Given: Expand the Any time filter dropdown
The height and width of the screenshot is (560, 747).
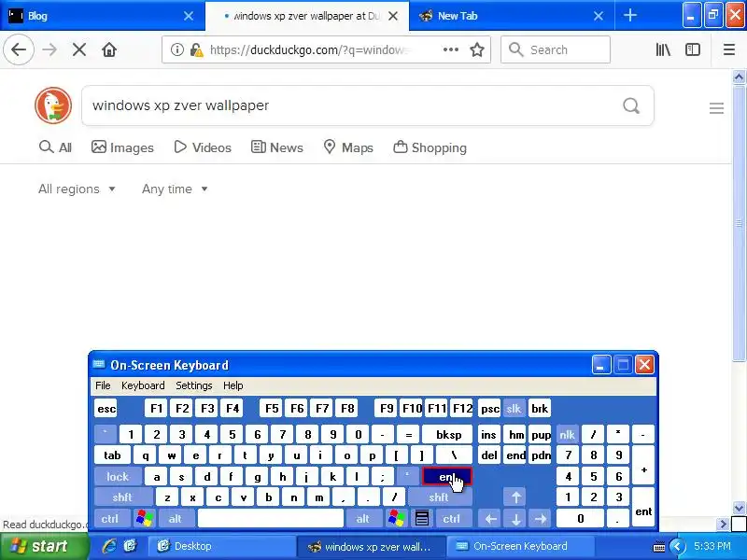Looking at the screenshot, I should tap(175, 189).
